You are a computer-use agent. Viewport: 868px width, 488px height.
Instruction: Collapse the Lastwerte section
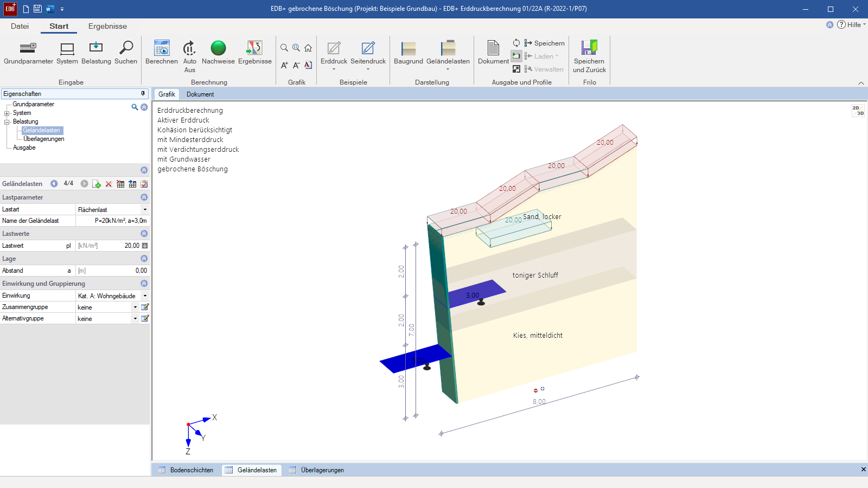click(x=144, y=234)
